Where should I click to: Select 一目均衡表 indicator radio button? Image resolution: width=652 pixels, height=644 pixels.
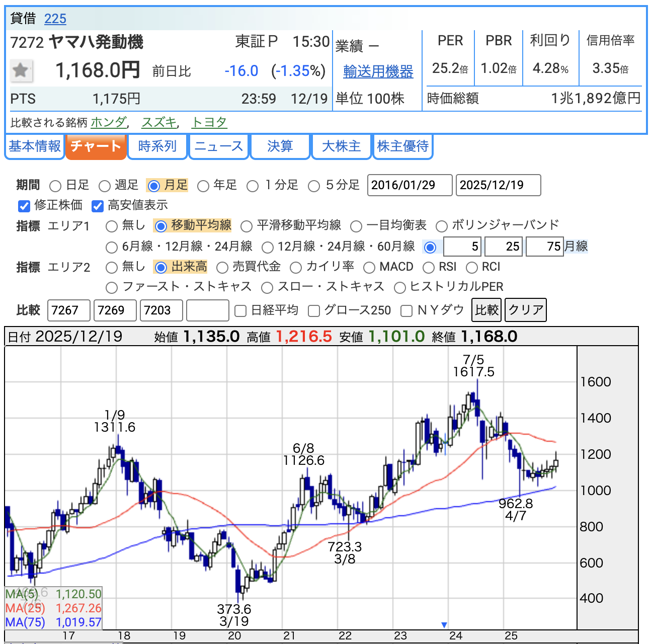coord(356,226)
